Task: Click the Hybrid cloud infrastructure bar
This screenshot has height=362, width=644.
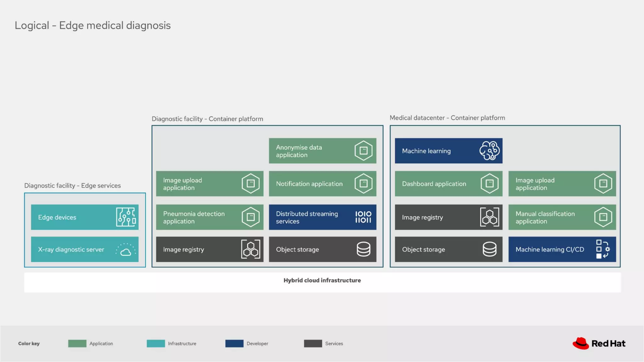Action: 322,281
